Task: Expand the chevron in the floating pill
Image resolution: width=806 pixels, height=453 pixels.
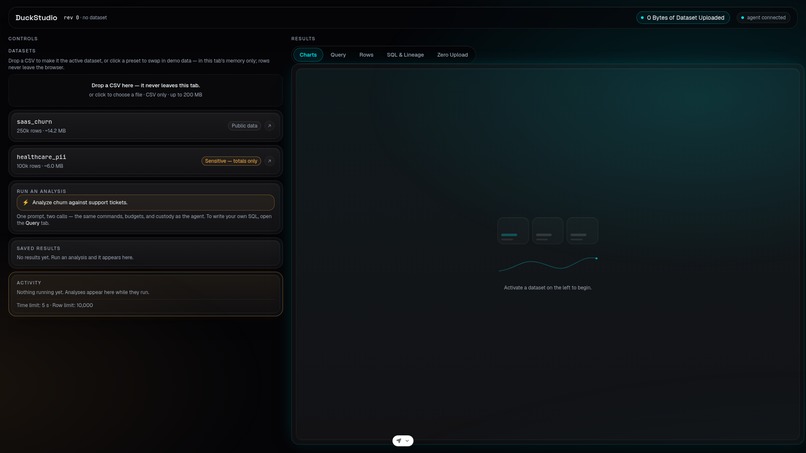Action: coord(408,441)
